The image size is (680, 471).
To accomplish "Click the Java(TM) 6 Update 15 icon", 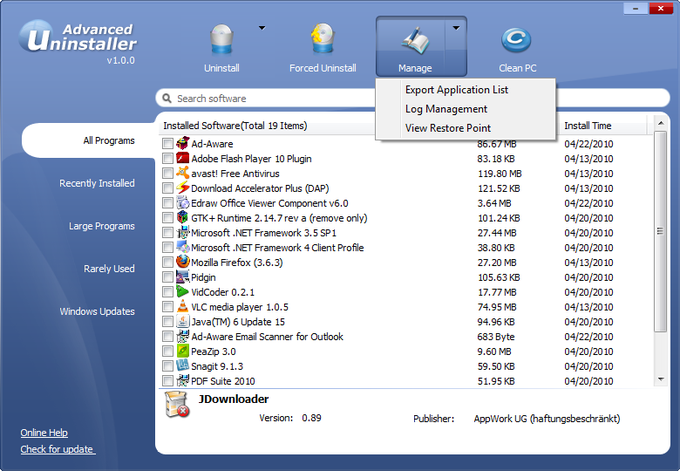I will click(183, 321).
